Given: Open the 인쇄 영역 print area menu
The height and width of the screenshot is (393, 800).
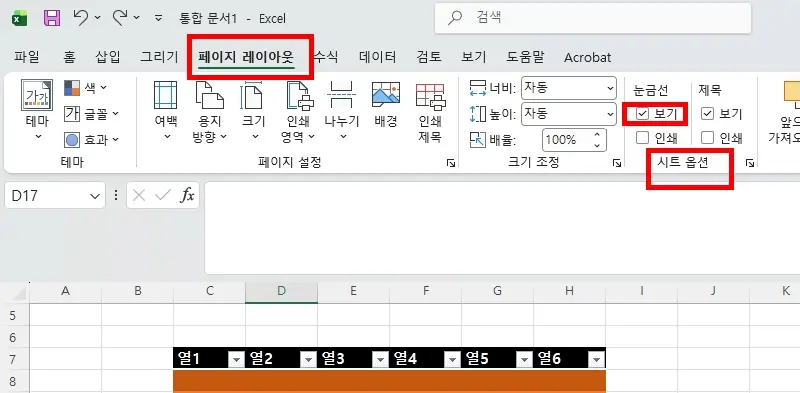Looking at the screenshot, I should (298, 111).
